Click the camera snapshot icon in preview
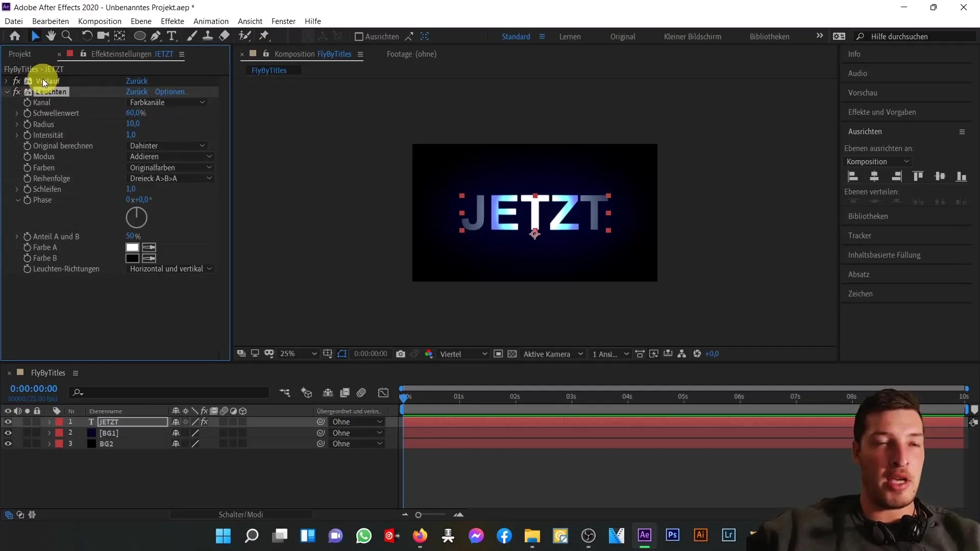Viewport: 980px width, 551px height. click(x=402, y=354)
